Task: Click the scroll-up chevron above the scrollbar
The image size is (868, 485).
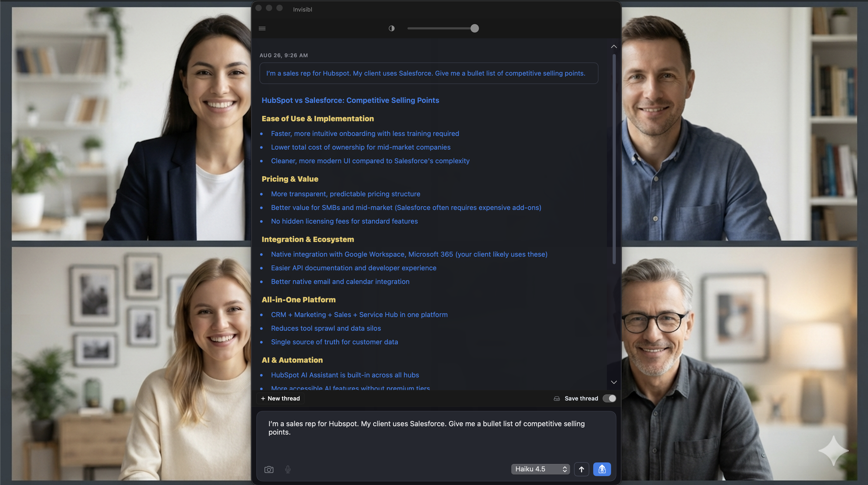Action: [x=614, y=46]
